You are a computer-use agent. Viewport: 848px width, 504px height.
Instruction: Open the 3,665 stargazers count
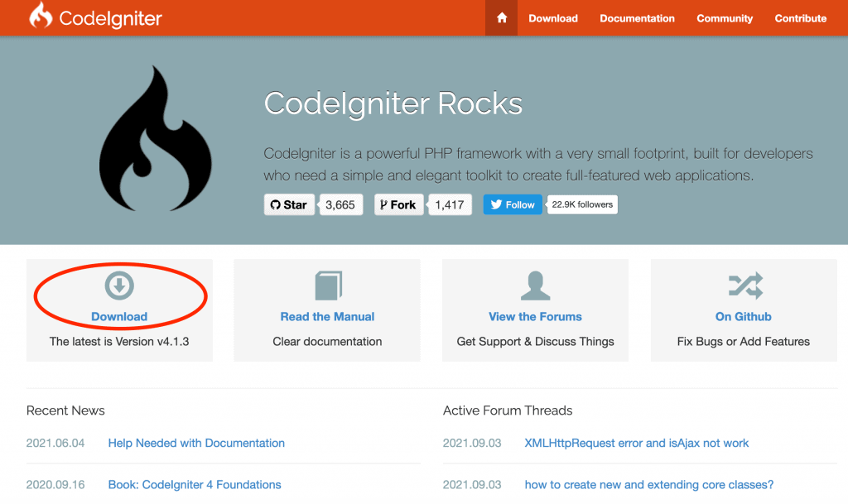(340, 204)
